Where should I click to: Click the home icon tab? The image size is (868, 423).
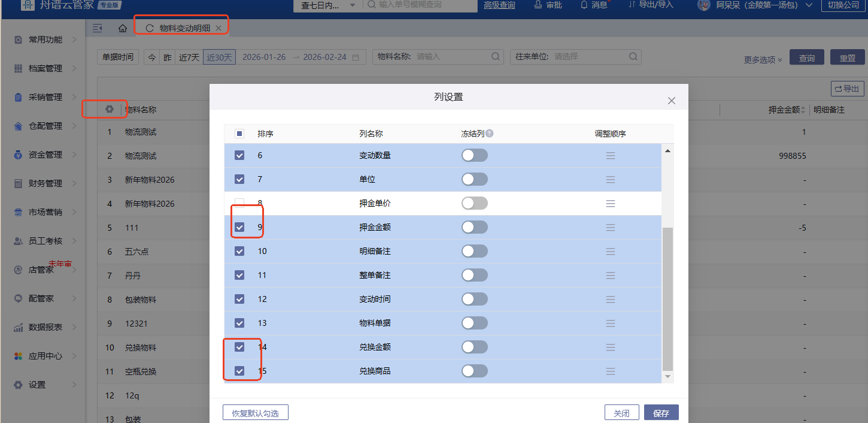pos(123,28)
